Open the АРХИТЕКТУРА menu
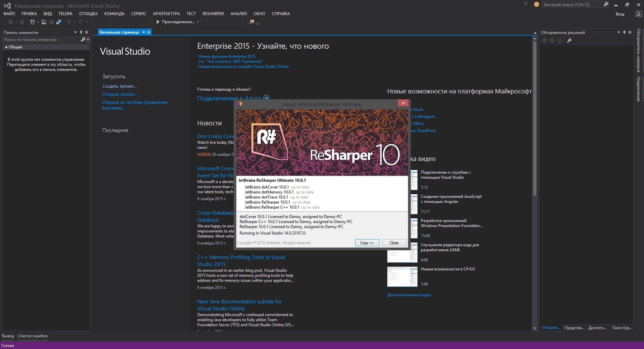Screen dimensions: 644x349 coord(166,14)
